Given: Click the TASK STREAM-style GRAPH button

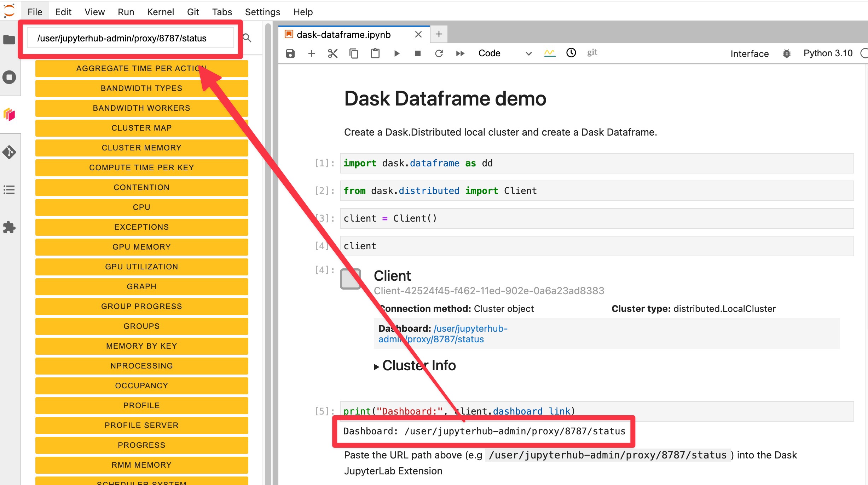Looking at the screenshot, I should [141, 286].
